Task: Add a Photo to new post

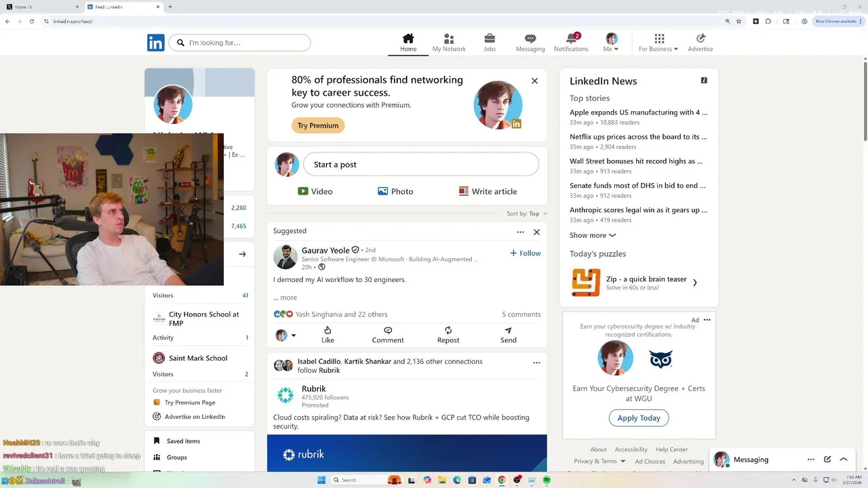Action: point(395,191)
